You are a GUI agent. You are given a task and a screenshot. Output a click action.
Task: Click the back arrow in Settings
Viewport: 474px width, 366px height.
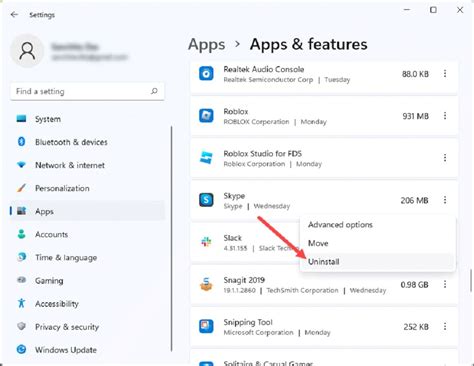14,15
